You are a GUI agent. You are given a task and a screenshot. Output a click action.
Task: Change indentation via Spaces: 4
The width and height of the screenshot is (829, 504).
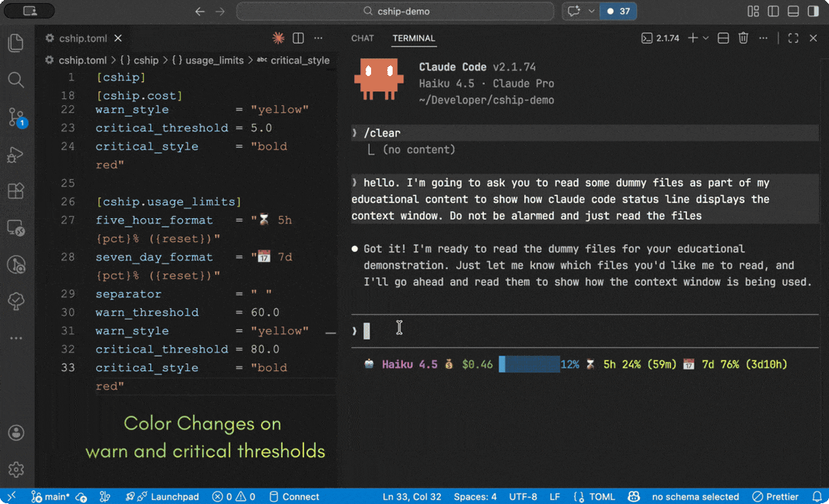pyautogui.click(x=475, y=496)
